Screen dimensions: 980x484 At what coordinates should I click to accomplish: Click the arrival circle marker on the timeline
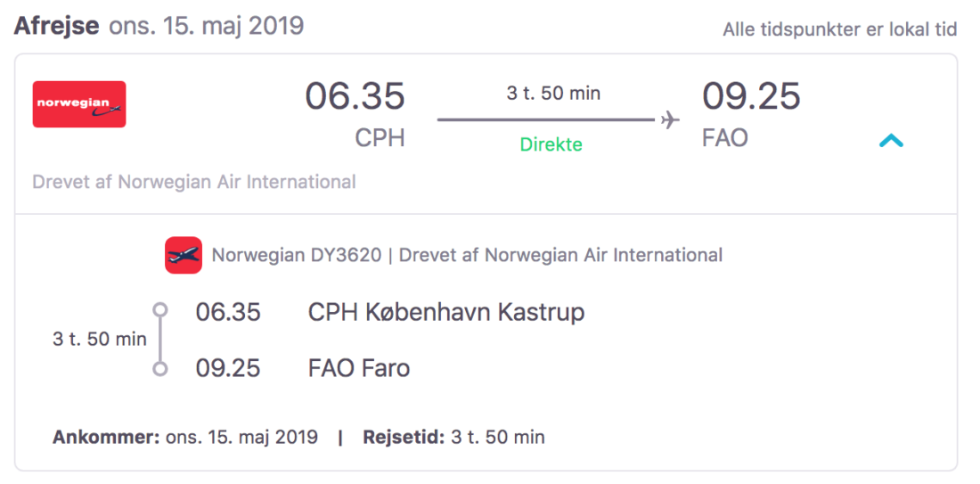point(160,368)
